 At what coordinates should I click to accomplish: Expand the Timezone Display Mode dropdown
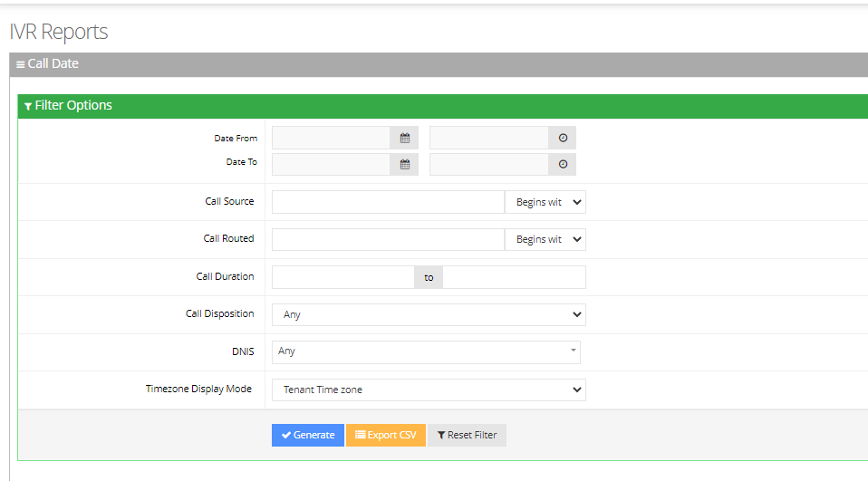pos(429,390)
